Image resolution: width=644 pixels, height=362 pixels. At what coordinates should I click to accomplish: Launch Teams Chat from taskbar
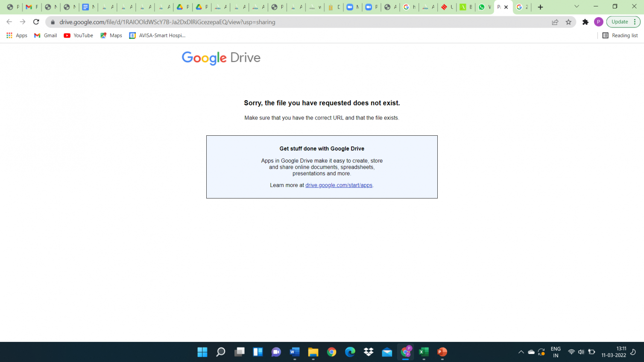[276, 352]
